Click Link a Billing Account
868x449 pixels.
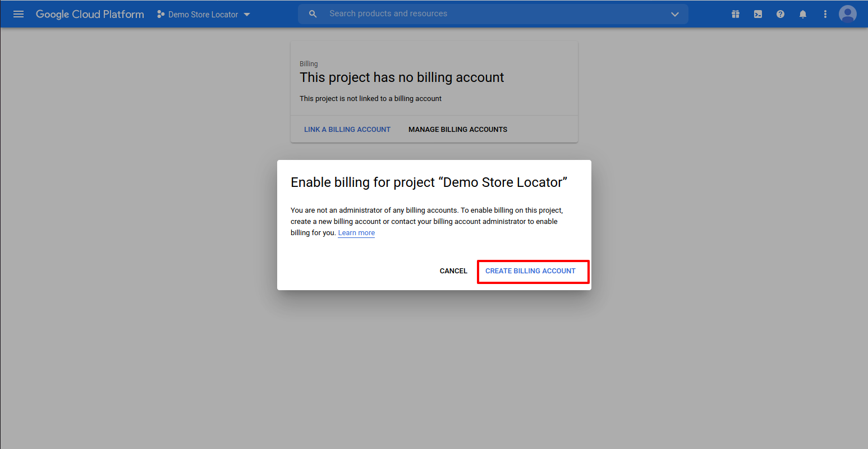347,130
